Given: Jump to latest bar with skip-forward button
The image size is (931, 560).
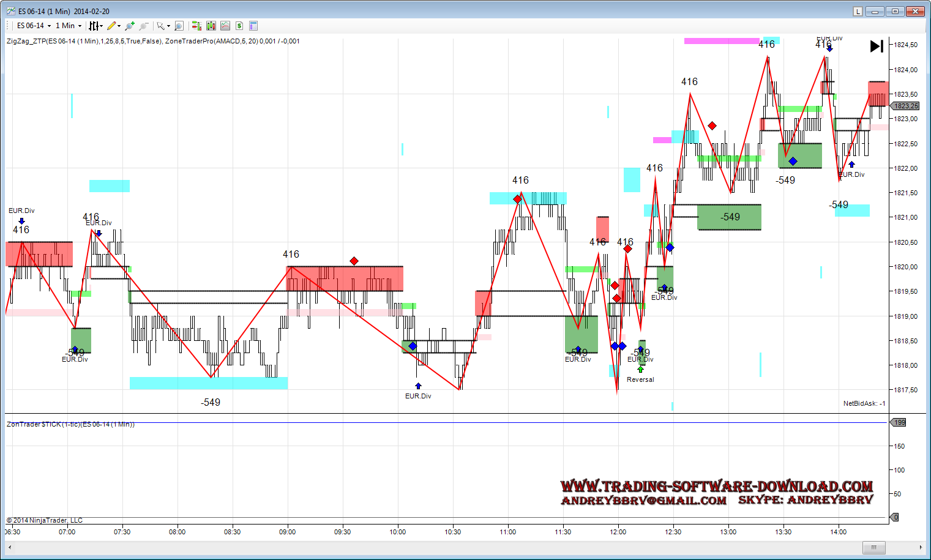Looking at the screenshot, I should click(x=877, y=47).
